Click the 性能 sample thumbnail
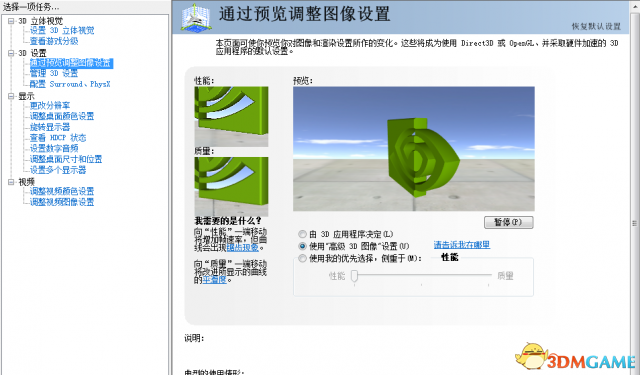 click(x=231, y=116)
